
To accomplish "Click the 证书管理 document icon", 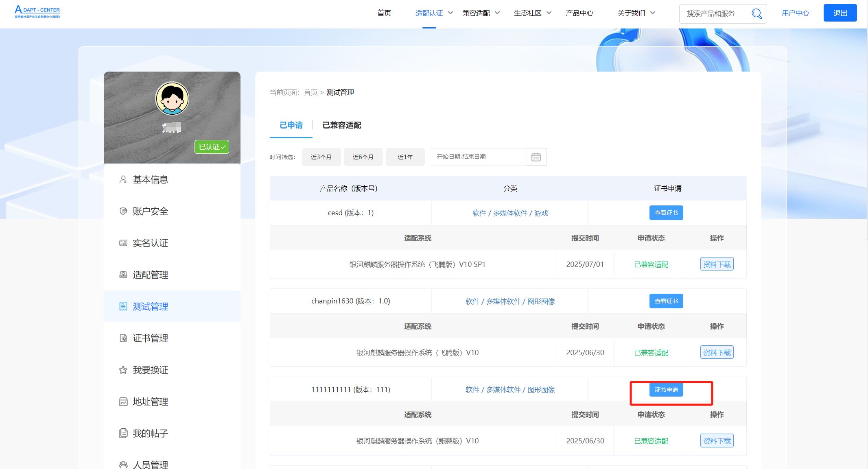I will pyautogui.click(x=123, y=338).
